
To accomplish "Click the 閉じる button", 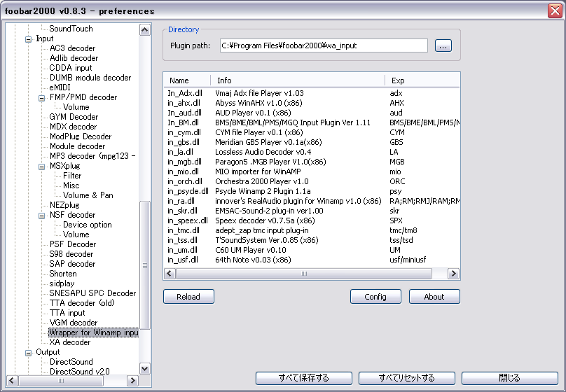I will click(x=509, y=378).
